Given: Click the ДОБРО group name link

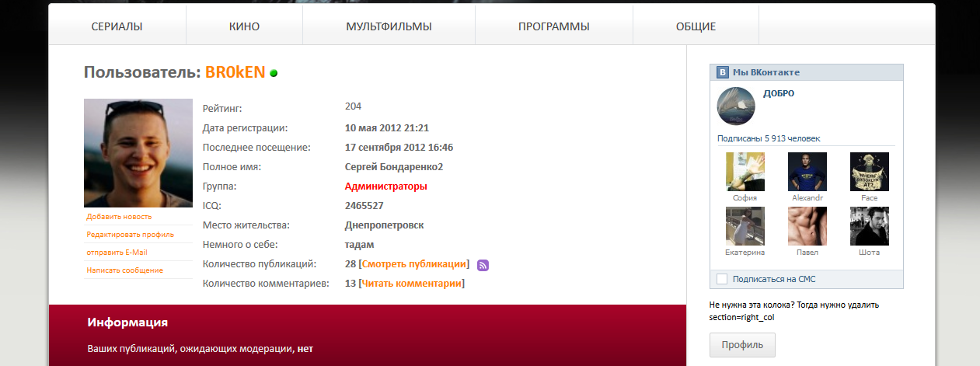Looking at the screenshot, I should (x=779, y=93).
